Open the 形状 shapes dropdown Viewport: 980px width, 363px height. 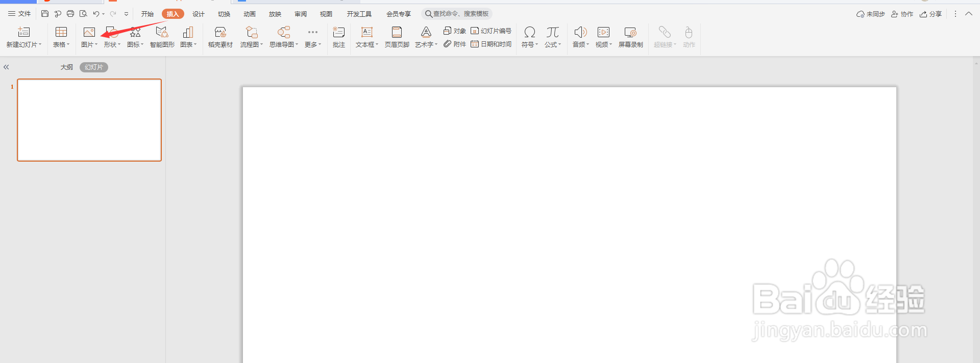(x=112, y=45)
